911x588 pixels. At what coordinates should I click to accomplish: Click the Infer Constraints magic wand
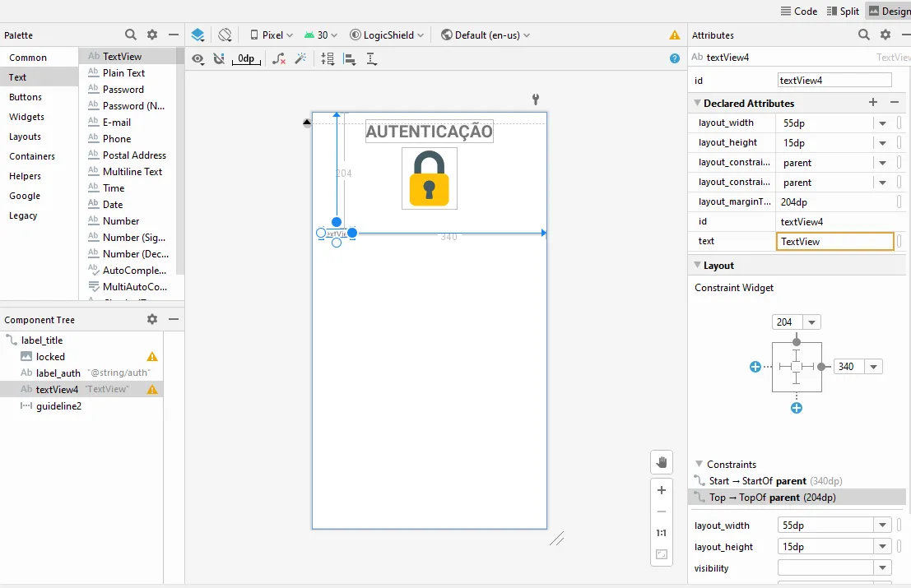[300, 58]
